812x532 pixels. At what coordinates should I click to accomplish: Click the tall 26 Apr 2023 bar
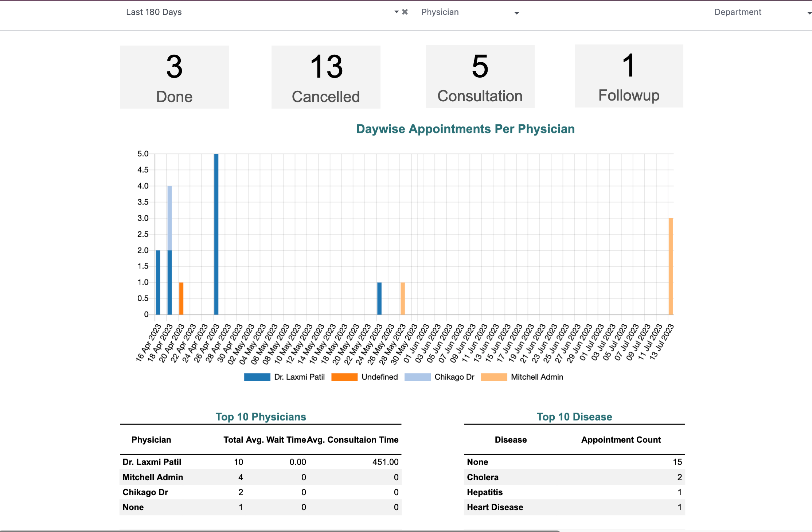[x=216, y=233]
